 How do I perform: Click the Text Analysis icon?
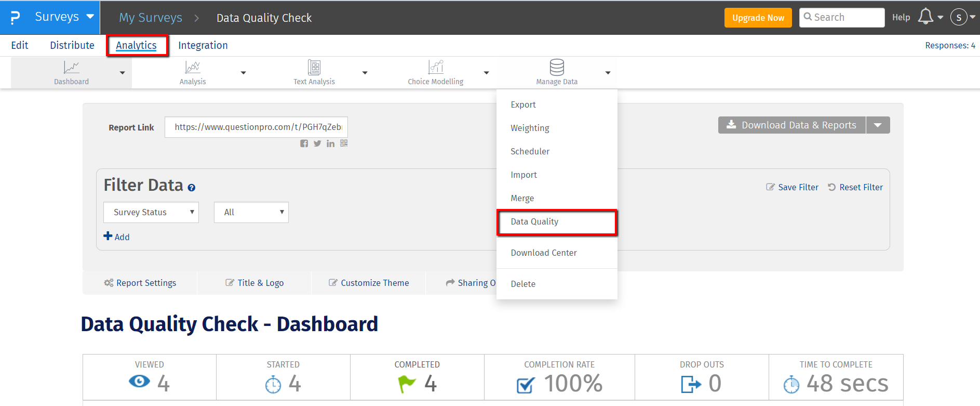point(314,68)
